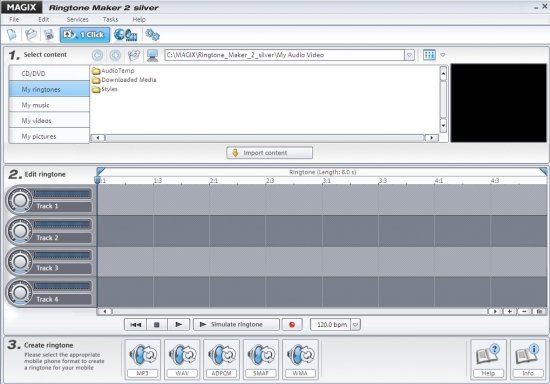Select the My music tab
Screen dimensions: 550x384
pyautogui.click(x=49, y=105)
